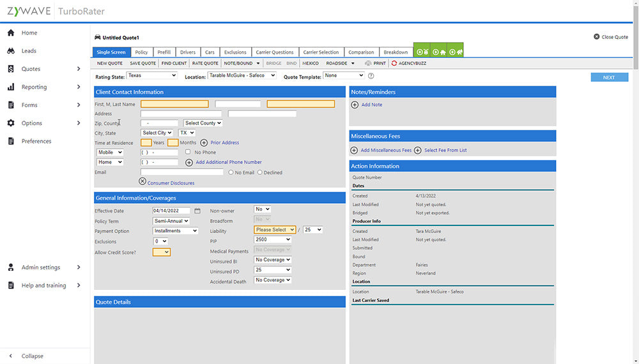
Task: Click the blue NEXT button
Action: (609, 77)
